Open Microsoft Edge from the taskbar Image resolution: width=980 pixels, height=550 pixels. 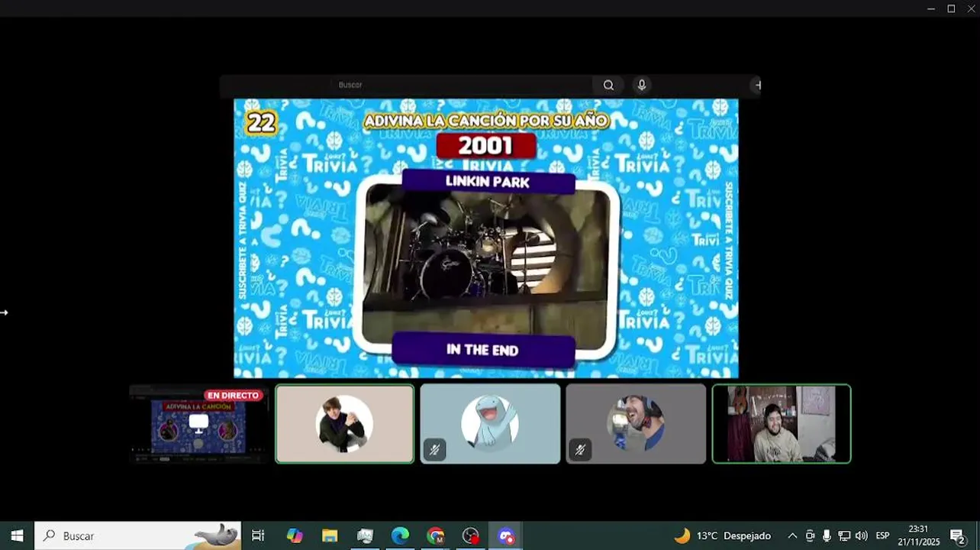(x=400, y=535)
